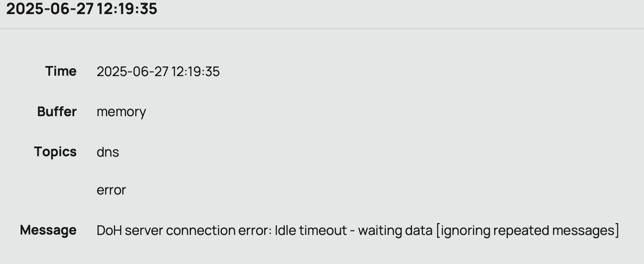This screenshot has height=264, width=644.
Task: Click the time '12:19:35' in the header
Action: tap(127, 9)
